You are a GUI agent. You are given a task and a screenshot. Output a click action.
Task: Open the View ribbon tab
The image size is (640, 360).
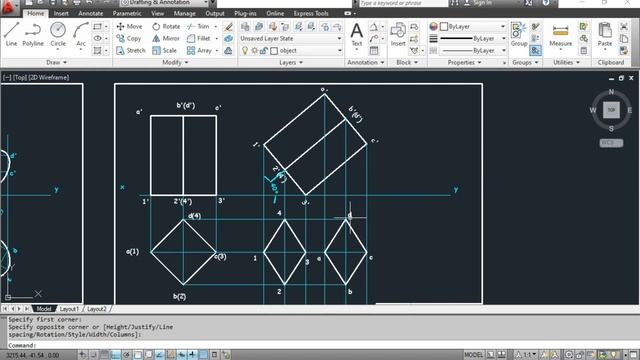pyautogui.click(x=158, y=13)
